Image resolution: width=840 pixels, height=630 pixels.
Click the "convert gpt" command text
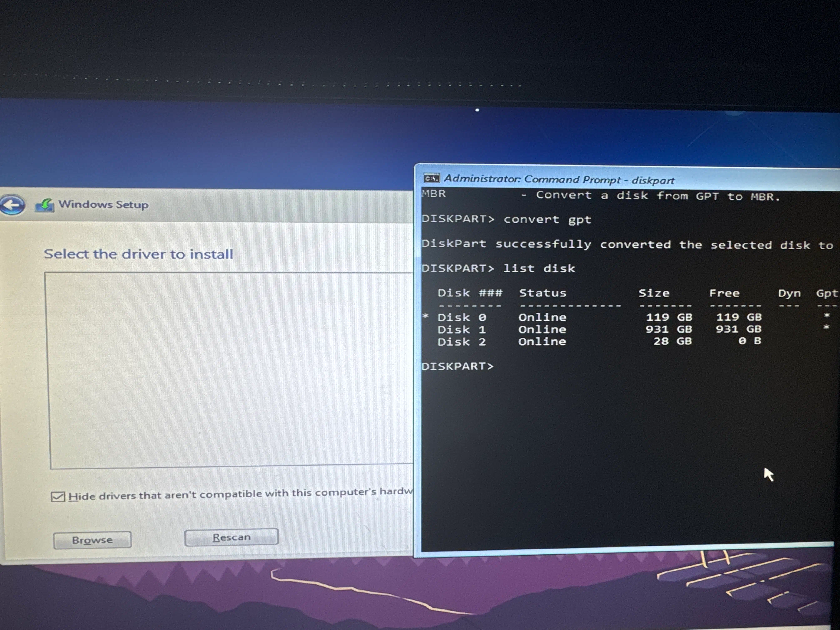tap(547, 220)
